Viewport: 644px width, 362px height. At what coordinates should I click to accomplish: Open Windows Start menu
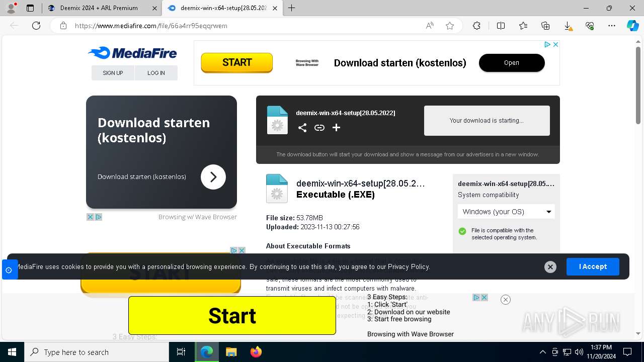[x=12, y=352]
